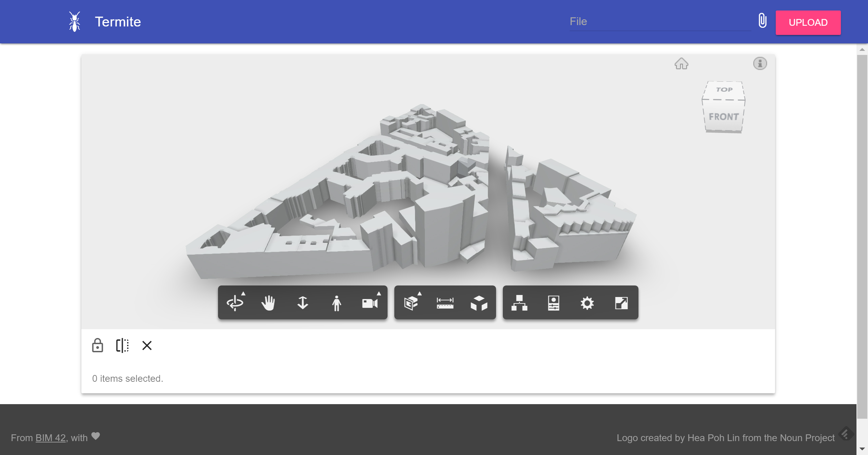The height and width of the screenshot is (455, 868).
Task: Toggle the split-view panel layout
Action: click(x=122, y=345)
